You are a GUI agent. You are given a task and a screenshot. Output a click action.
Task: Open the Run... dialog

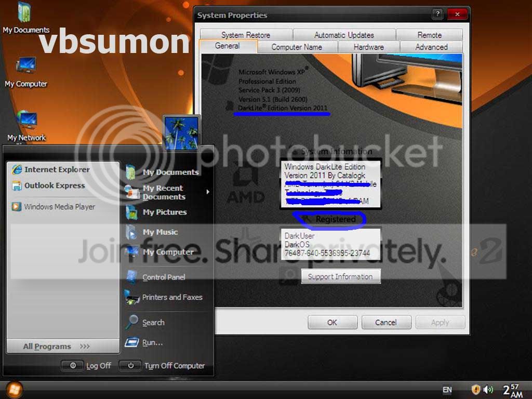144,342
